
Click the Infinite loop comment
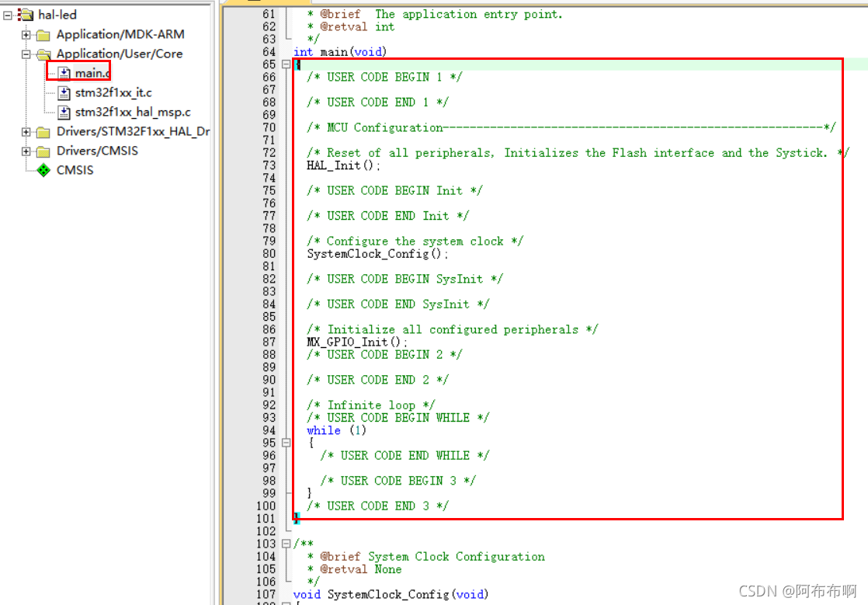tap(371, 405)
